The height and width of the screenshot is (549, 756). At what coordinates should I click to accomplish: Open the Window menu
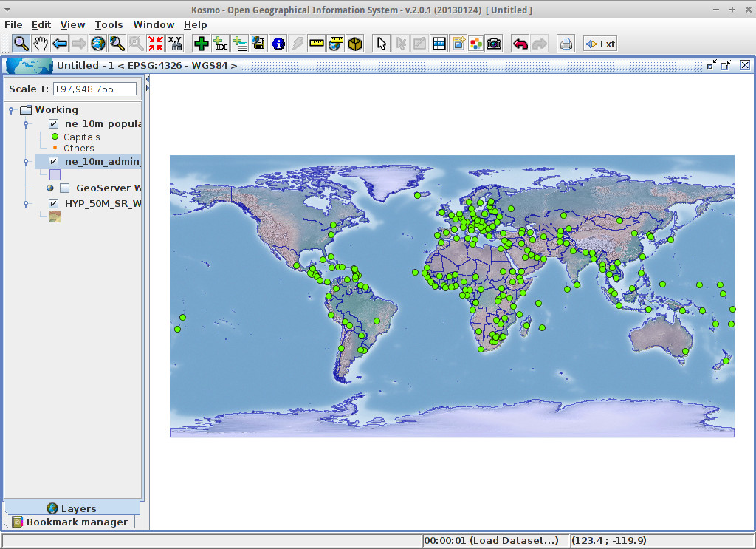click(x=154, y=24)
